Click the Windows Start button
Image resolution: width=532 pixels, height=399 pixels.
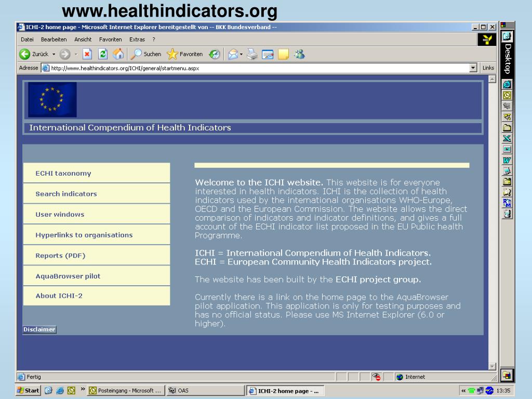29,391
